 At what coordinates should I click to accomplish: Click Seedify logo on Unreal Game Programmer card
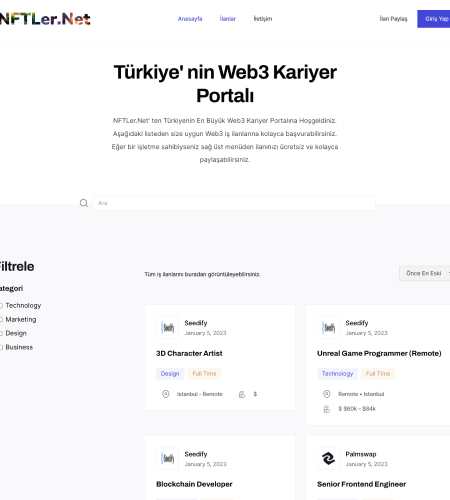pyautogui.click(x=328, y=327)
